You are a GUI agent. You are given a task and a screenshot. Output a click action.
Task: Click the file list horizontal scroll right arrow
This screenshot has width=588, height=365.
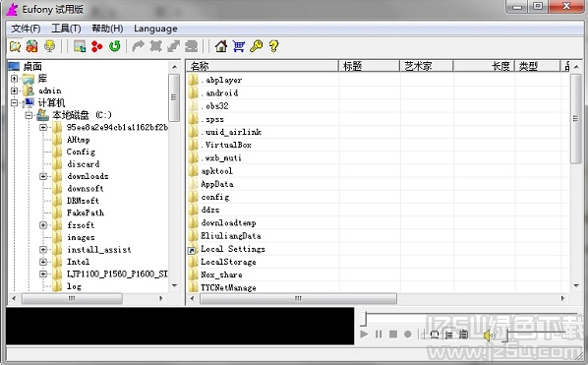(x=562, y=299)
